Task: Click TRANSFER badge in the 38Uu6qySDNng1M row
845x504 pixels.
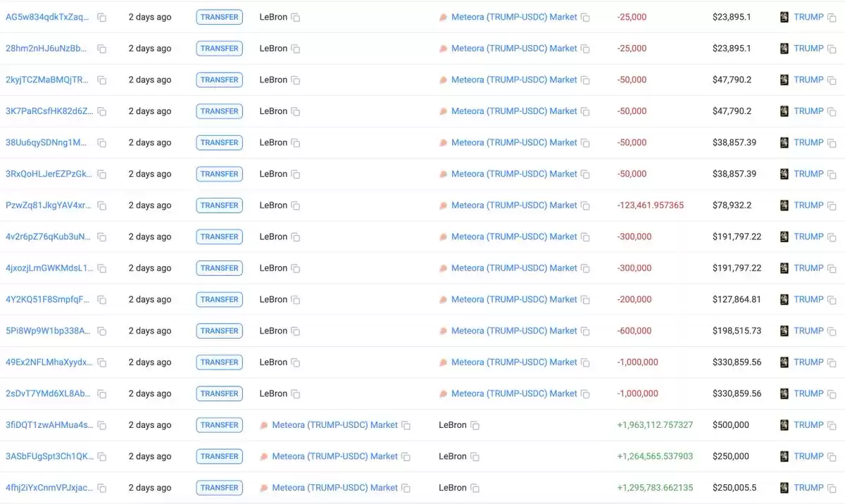Action: (x=220, y=143)
